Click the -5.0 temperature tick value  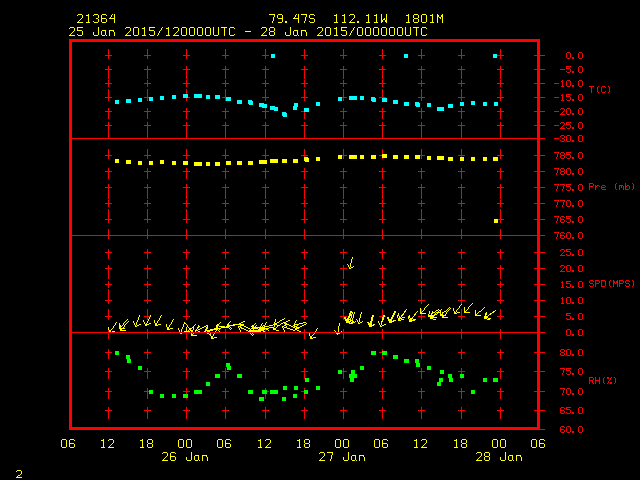(569, 70)
